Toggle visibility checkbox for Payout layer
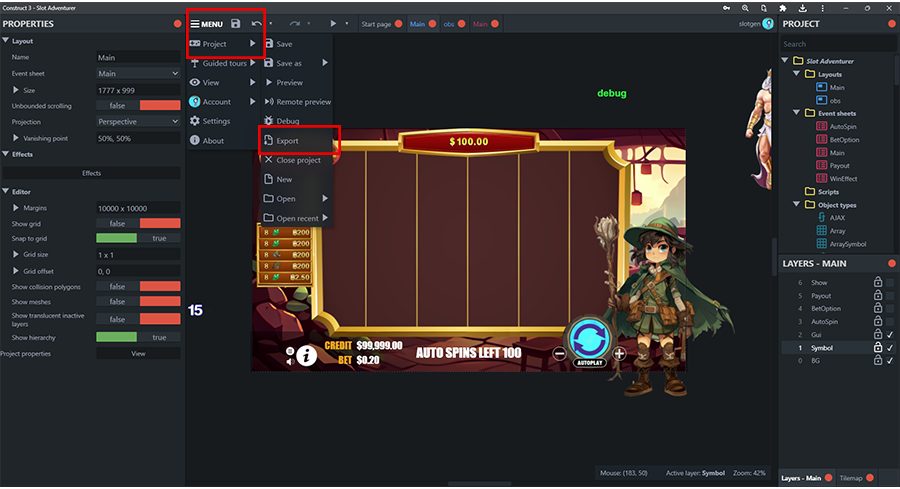Image resolution: width=900 pixels, height=489 pixels. [x=890, y=296]
